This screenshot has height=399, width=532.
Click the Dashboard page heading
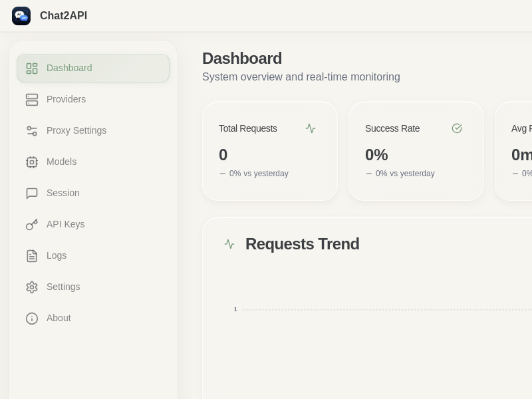pos(242,59)
